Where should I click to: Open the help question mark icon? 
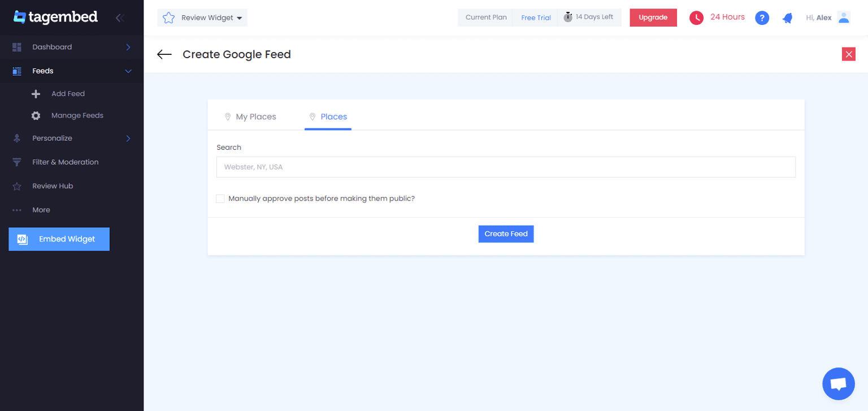pos(762,18)
